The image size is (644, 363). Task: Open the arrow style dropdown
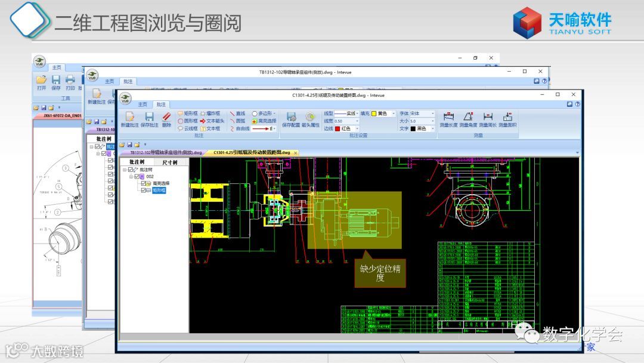[x=274, y=129]
